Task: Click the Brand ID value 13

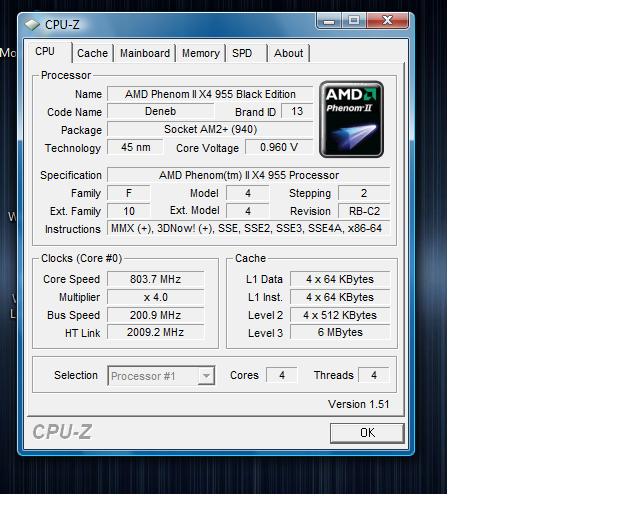Action: (297, 111)
